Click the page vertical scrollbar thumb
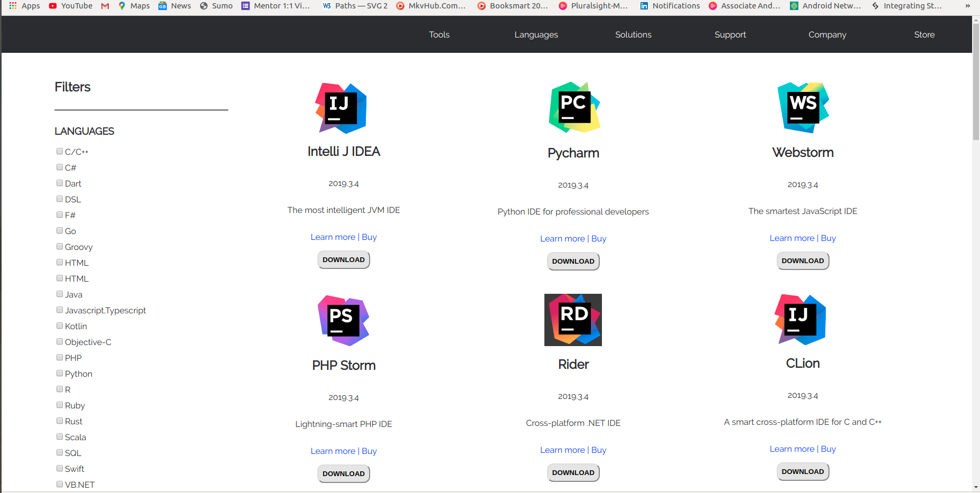The height and width of the screenshot is (493, 980). [976, 82]
